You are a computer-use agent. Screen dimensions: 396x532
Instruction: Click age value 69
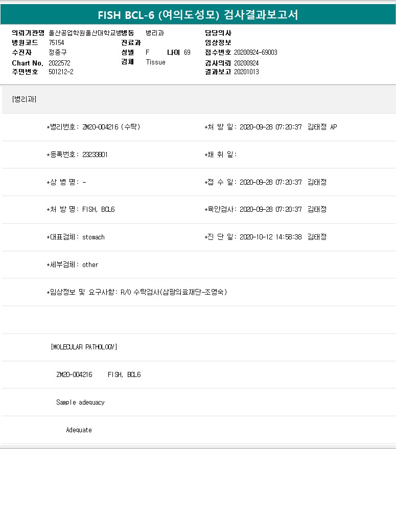187,53
